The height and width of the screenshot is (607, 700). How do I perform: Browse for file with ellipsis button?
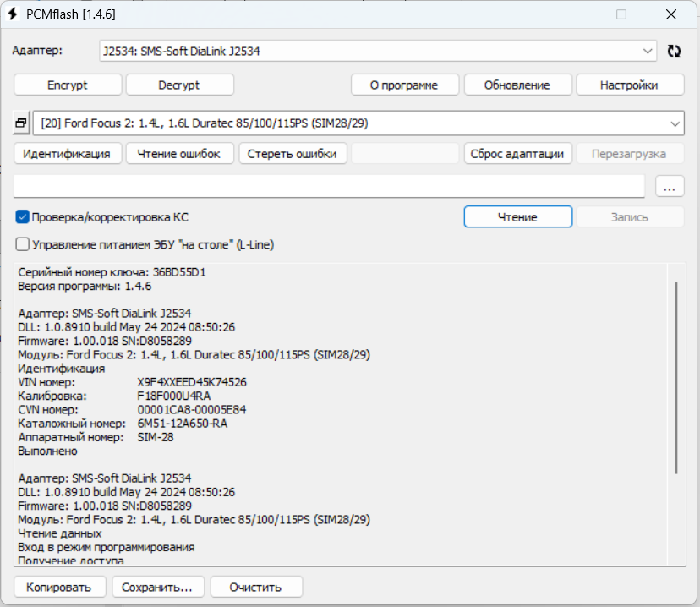click(x=670, y=186)
